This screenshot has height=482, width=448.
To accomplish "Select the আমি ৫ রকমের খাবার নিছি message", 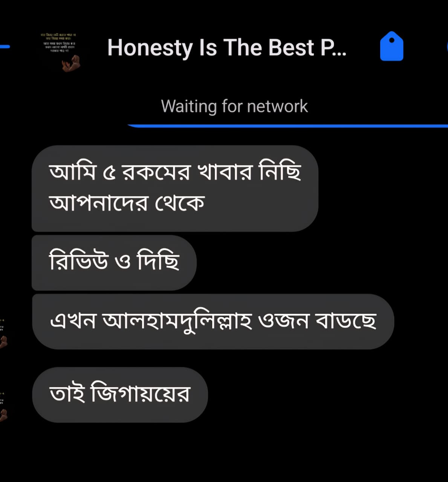I will 175,188.
